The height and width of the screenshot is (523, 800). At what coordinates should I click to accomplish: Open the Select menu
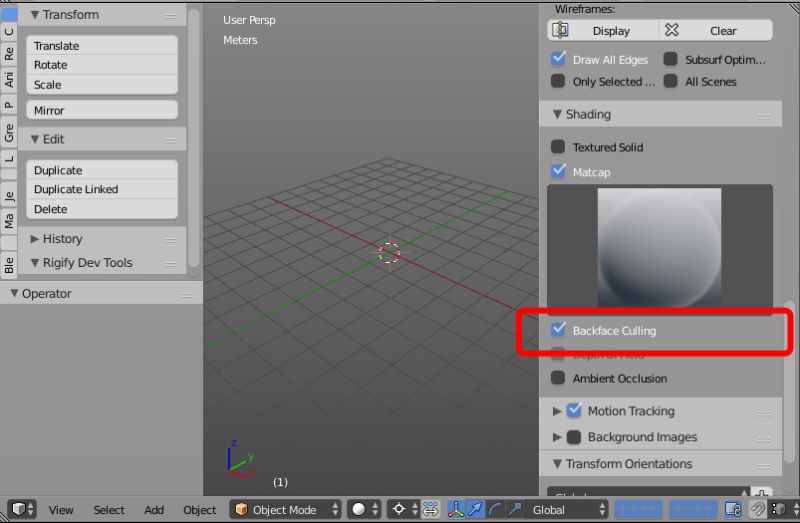tap(109, 510)
